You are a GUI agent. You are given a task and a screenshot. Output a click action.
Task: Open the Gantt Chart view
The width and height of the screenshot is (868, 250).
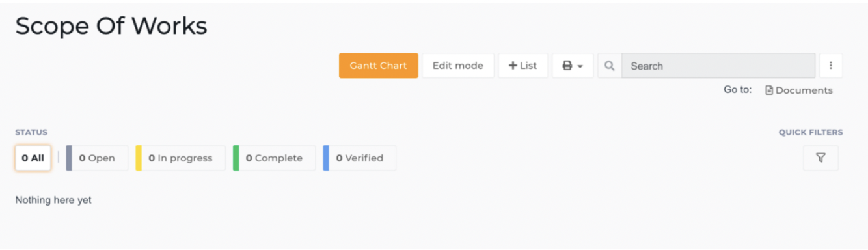(378, 66)
